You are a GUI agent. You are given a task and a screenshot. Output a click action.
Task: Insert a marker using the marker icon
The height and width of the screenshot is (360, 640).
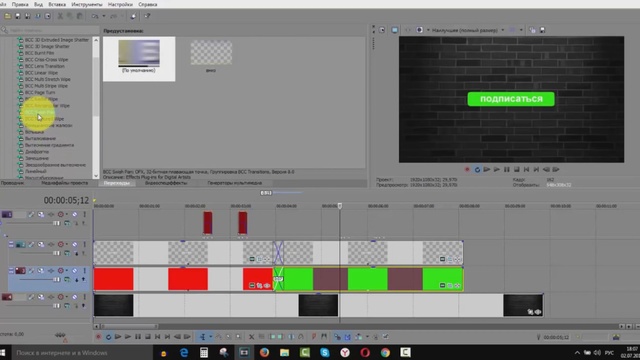pos(313,337)
